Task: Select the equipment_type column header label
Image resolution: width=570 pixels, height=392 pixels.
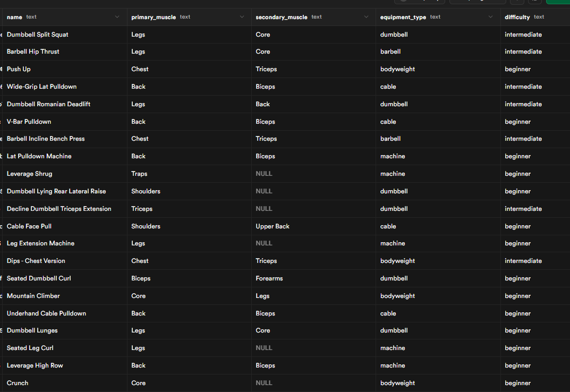Action: click(403, 17)
